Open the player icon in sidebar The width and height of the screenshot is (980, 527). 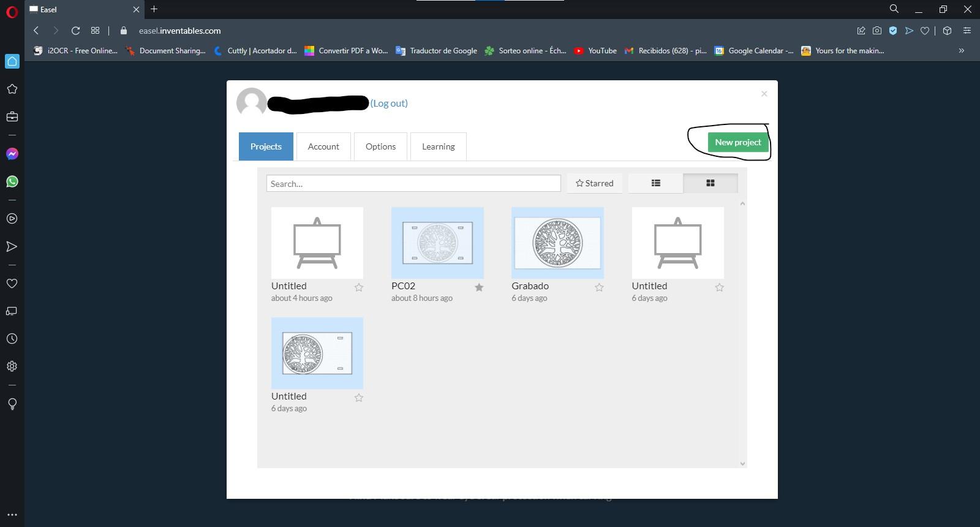click(x=12, y=219)
